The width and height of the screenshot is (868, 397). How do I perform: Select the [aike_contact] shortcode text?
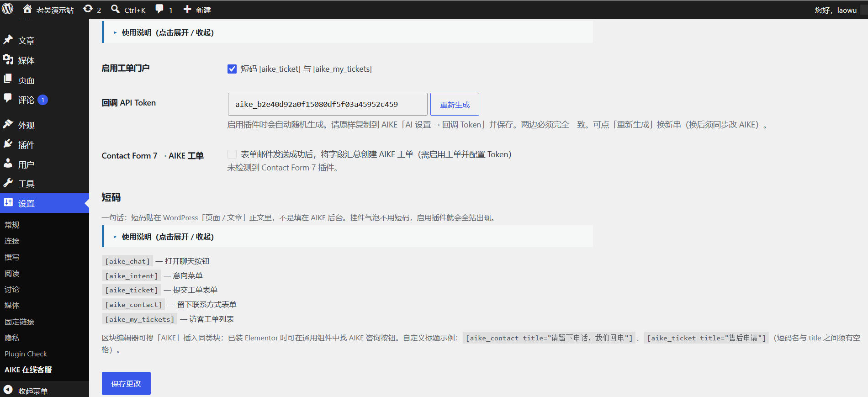pos(133,305)
